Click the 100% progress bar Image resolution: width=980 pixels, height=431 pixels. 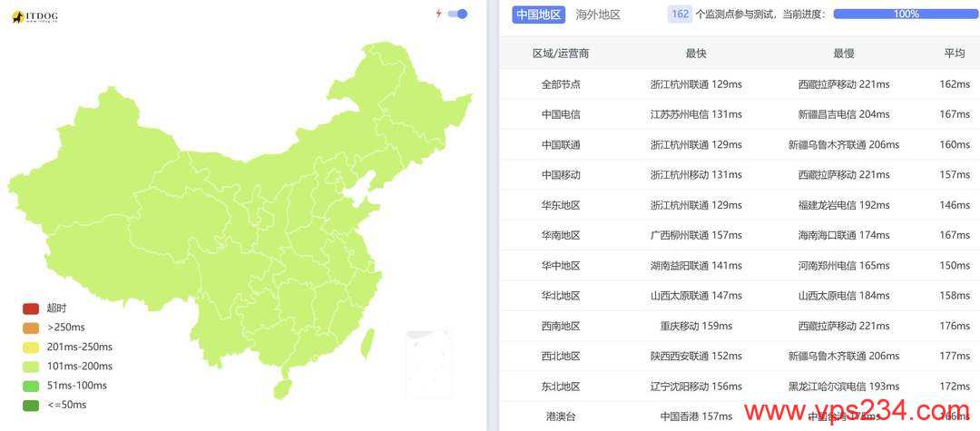tap(906, 15)
